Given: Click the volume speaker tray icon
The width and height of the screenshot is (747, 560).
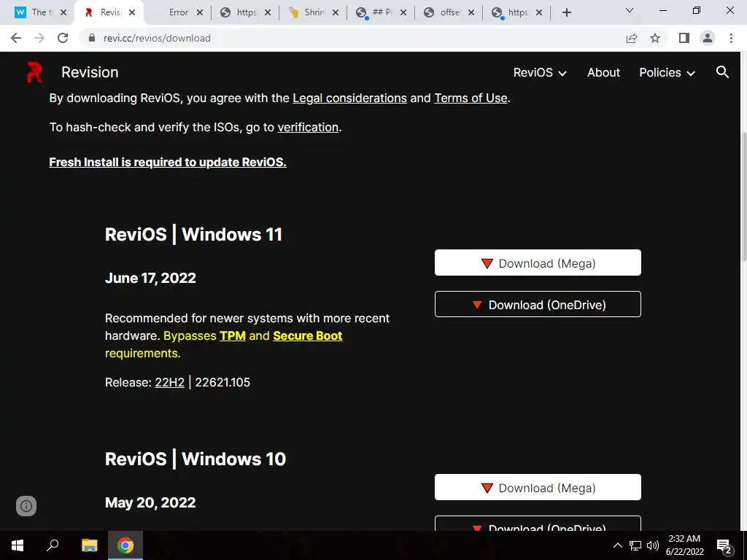Looking at the screenshot, I should (653, 545).
